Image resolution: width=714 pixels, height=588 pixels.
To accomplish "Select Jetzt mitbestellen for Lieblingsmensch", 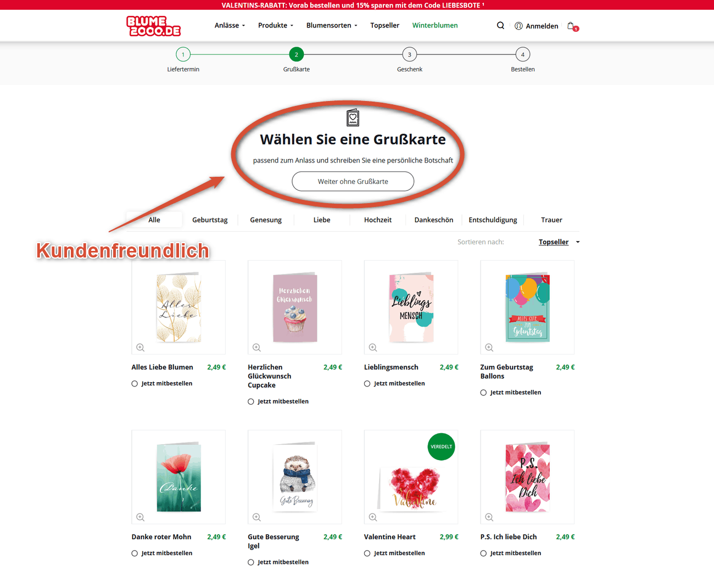I will pos(367,384).
